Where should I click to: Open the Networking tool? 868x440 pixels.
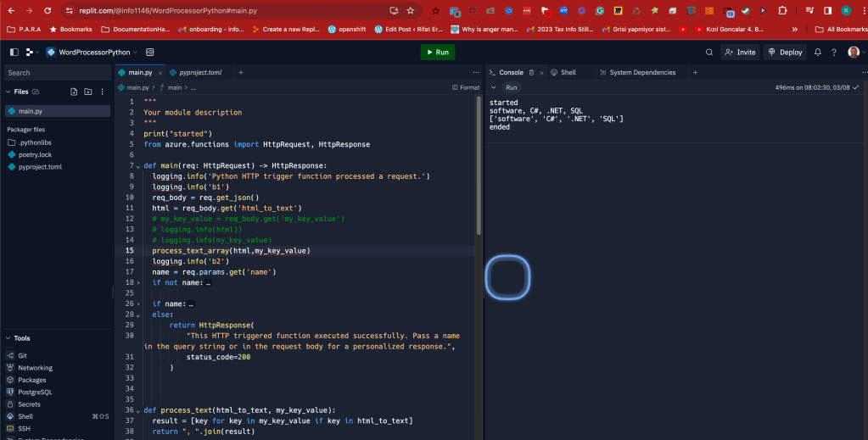pos(35,368)
